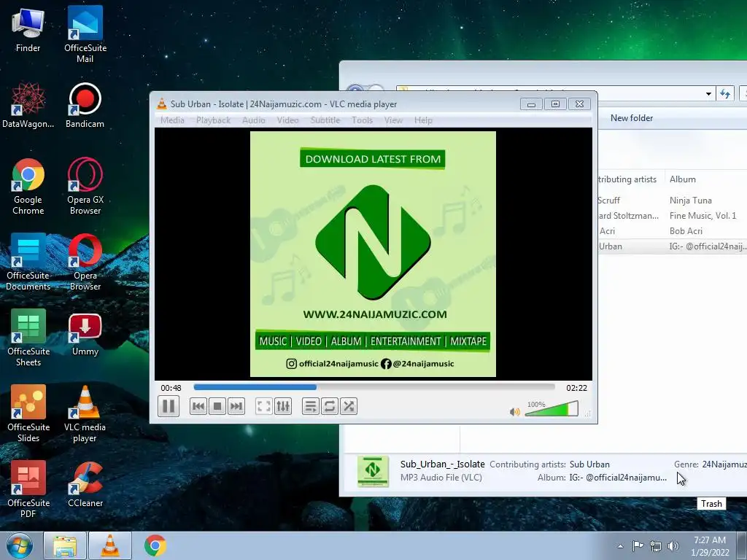The width and height of the screenshot is (747, 560).
Task: Open File Explorer from the taskbar
Action: [x=65, y=545]
